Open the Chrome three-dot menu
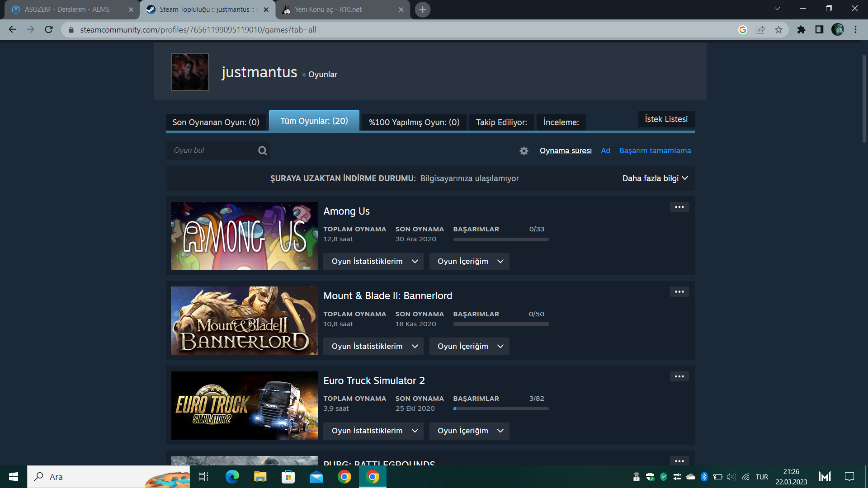The height and width of the screenshot is (488, 868). coord(855,30)
